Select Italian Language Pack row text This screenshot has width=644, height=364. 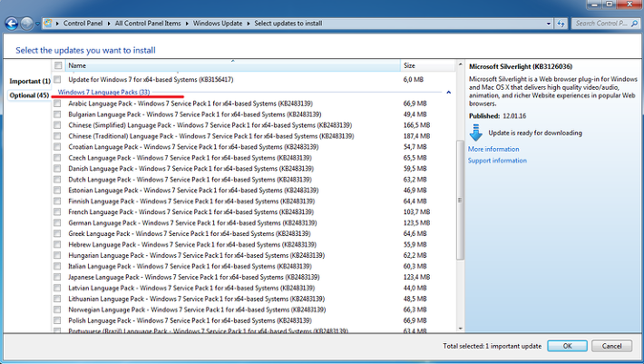[190, 266]
